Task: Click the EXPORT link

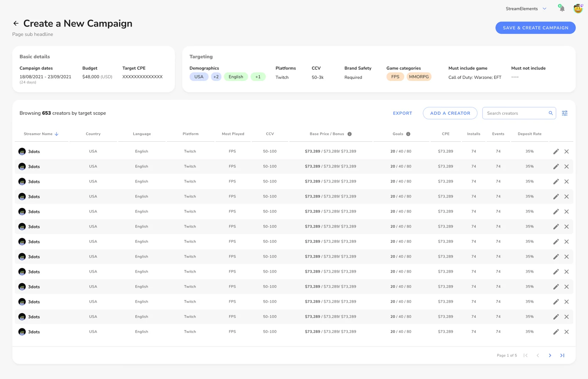Action: pyautogui.click(x=402, y=113)
